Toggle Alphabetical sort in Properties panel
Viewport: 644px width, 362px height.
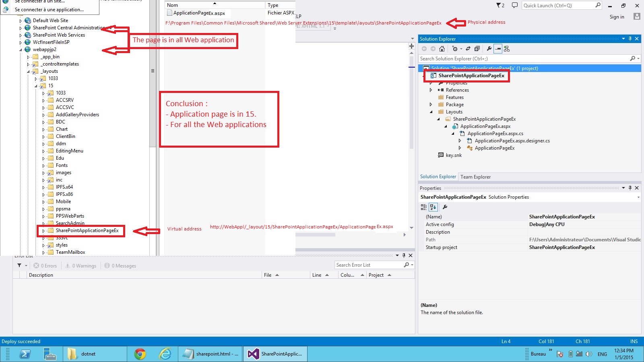point(433,207)
